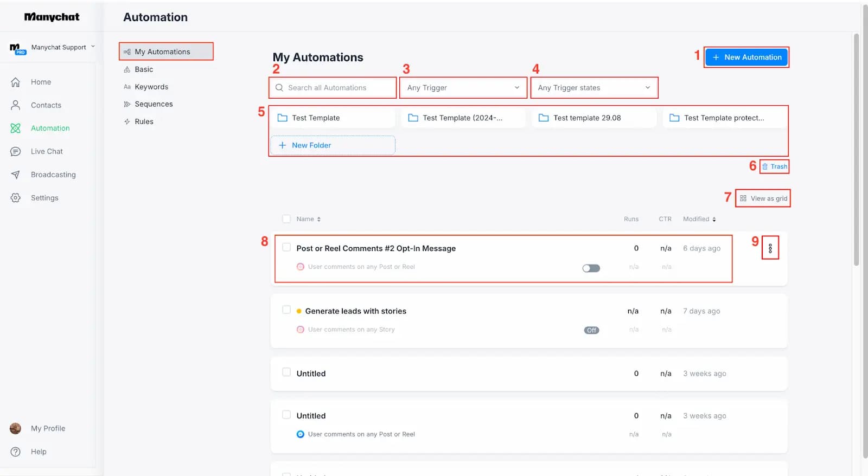Screen dimensions: 868x476
Task: Open the Sequences section
Action: pyautogui.click(x=154, y=104)
